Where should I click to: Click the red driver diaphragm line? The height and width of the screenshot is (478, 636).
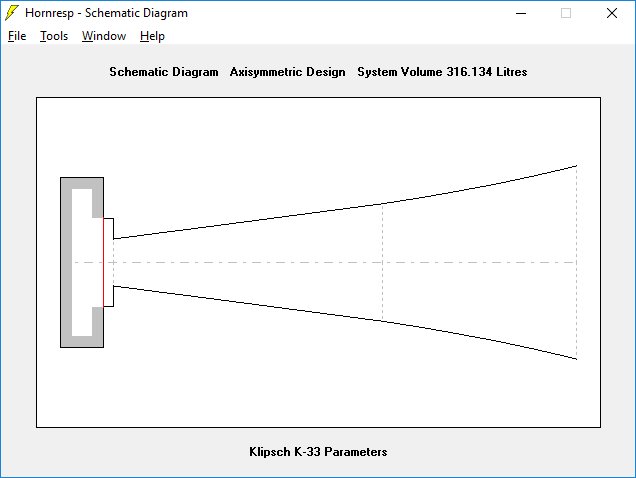pyautogui.click(x=103, y=263)
